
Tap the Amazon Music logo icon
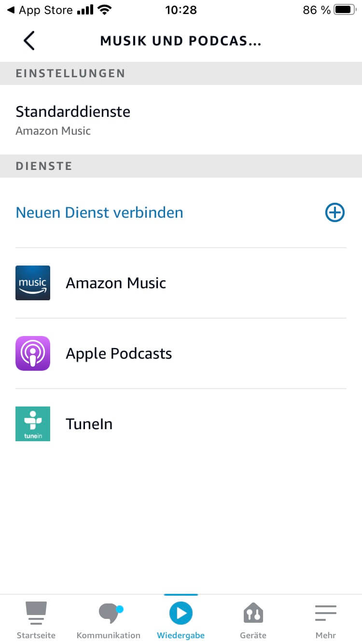pos(33,283)
